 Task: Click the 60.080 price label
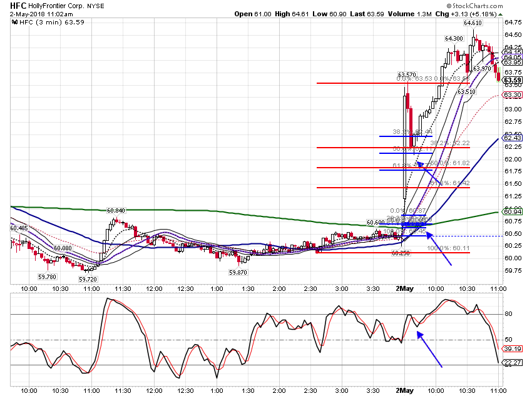point(63,248)
